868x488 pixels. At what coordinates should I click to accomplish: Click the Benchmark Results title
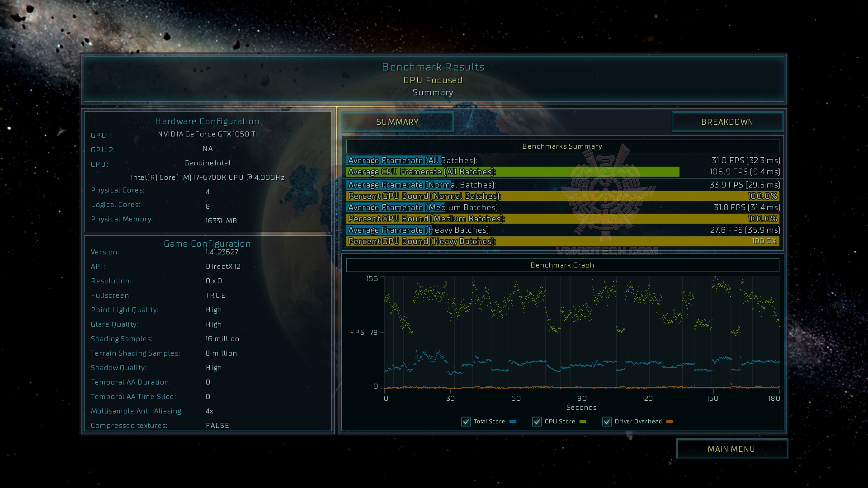click(x=433, y=67)
